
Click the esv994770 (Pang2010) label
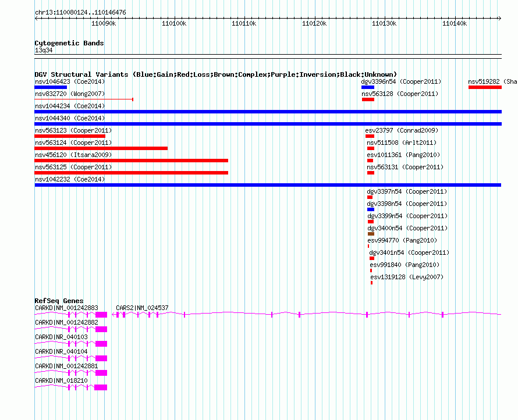[402, 240]
